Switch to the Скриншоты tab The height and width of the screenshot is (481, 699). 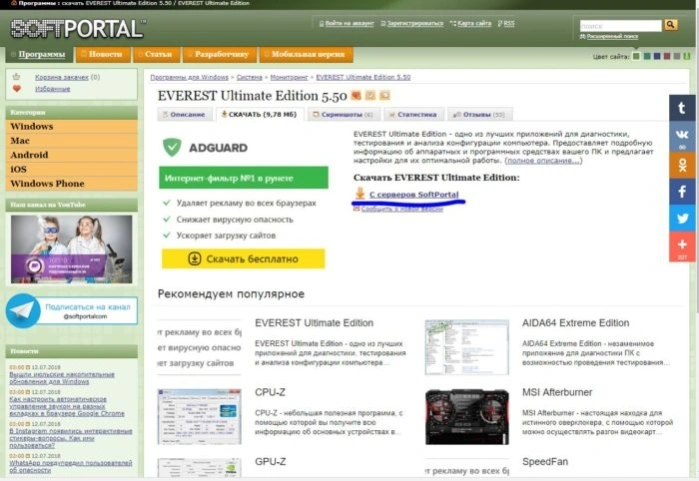tap(344, 115)
